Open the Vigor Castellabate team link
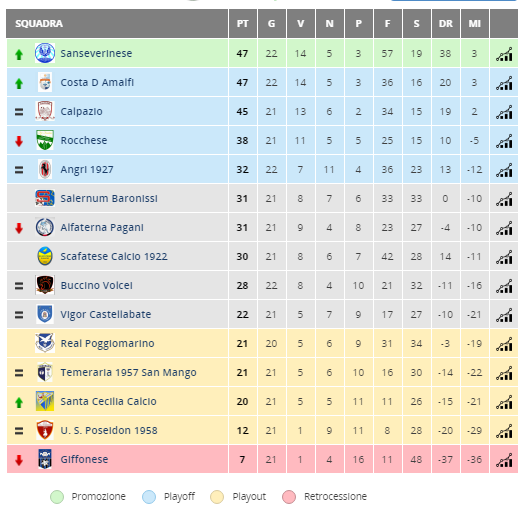The height and width of the screenshot is (508, 532). pos(106,315)
